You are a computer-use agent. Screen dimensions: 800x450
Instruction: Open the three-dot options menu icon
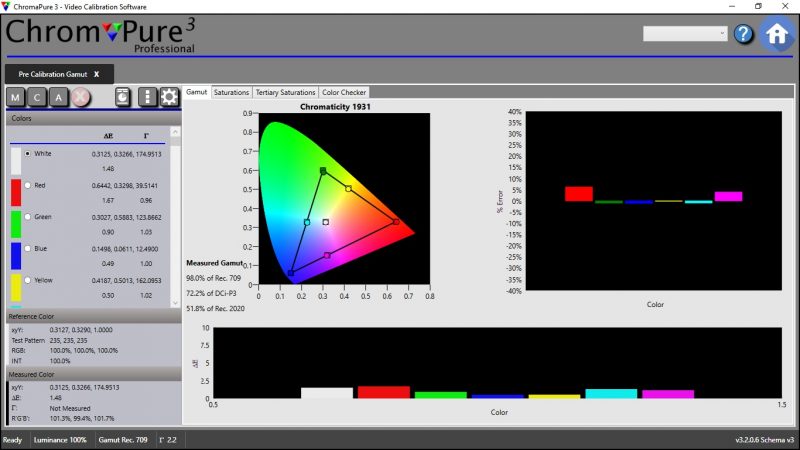point(147,97)
